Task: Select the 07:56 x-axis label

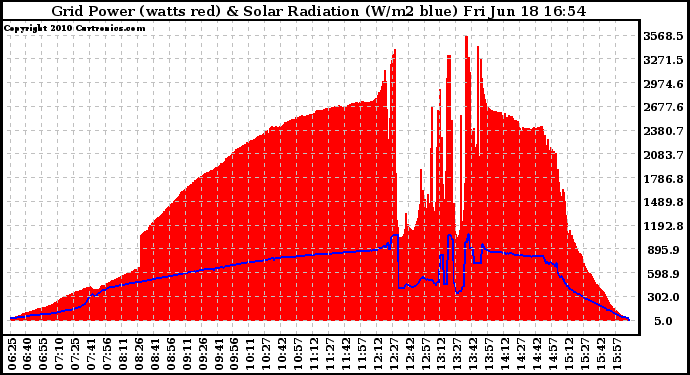Action: (107, 353)
